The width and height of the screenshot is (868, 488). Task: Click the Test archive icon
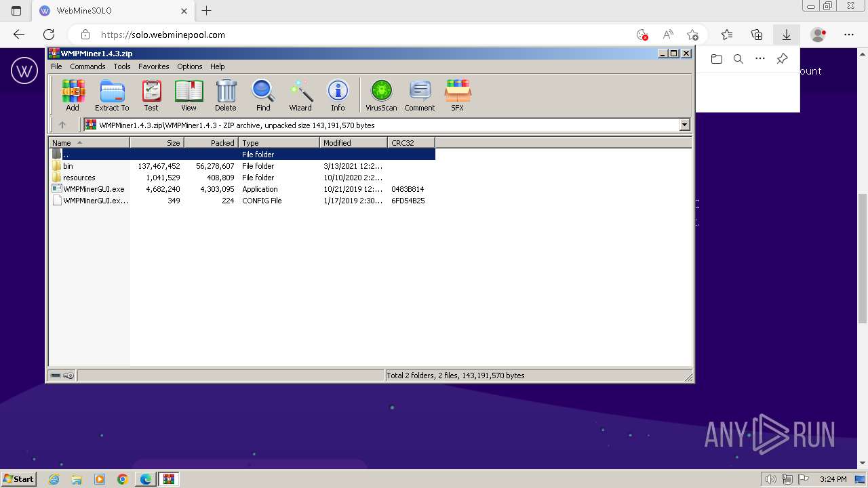point(151,95)
